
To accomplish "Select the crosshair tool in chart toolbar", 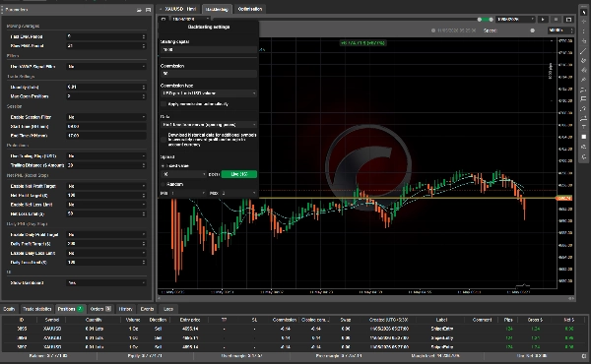I will (584, 22).
